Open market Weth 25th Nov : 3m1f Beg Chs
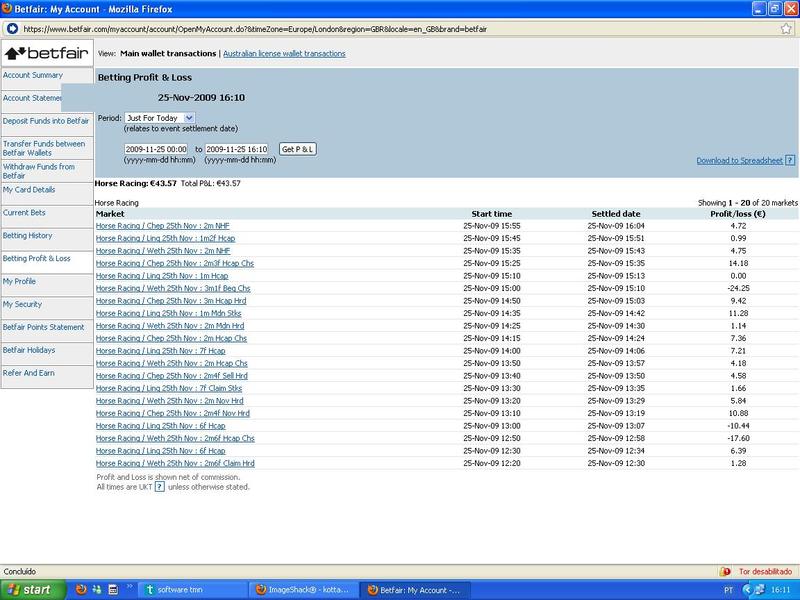Image resolution: width=800 pixels, height=600 pixels. coord(173,288)
